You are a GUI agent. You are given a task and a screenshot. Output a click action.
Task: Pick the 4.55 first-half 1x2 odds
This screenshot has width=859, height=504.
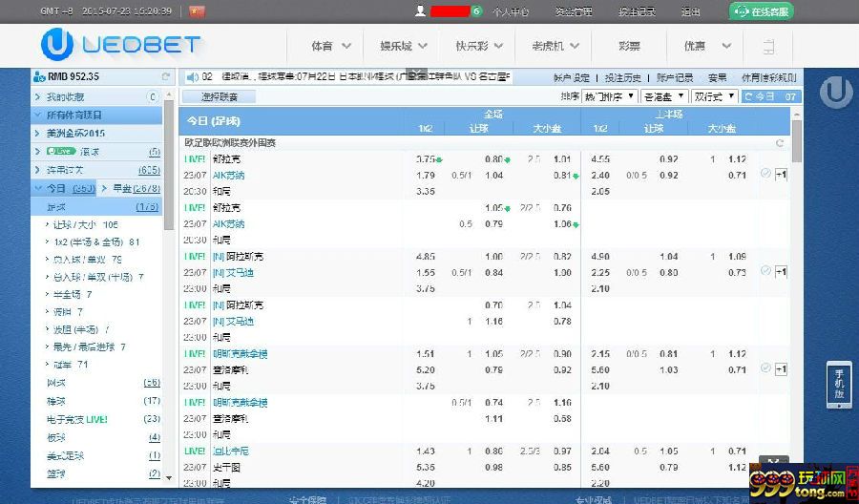click(600, 159)
